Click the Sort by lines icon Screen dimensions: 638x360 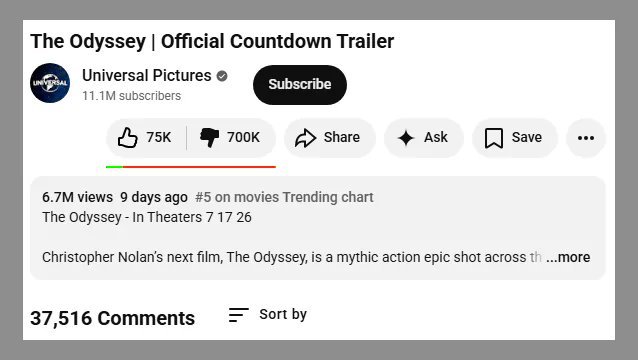[238, 315]
